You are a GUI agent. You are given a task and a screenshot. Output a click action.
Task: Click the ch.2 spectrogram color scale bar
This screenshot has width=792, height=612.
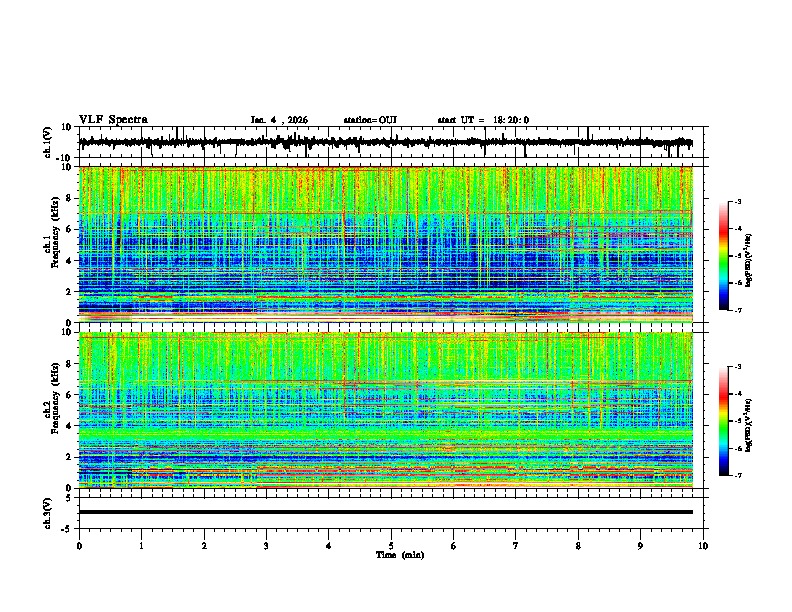[x=723, y=421]
